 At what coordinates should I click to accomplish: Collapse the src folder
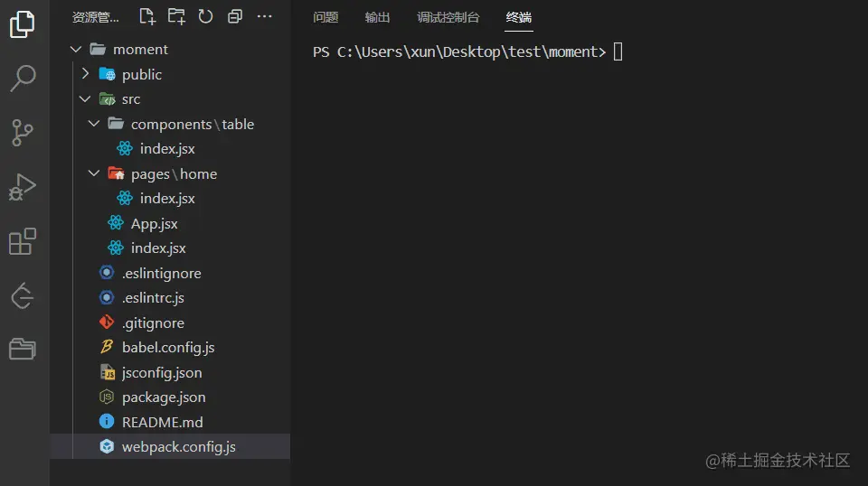(85, 99)
